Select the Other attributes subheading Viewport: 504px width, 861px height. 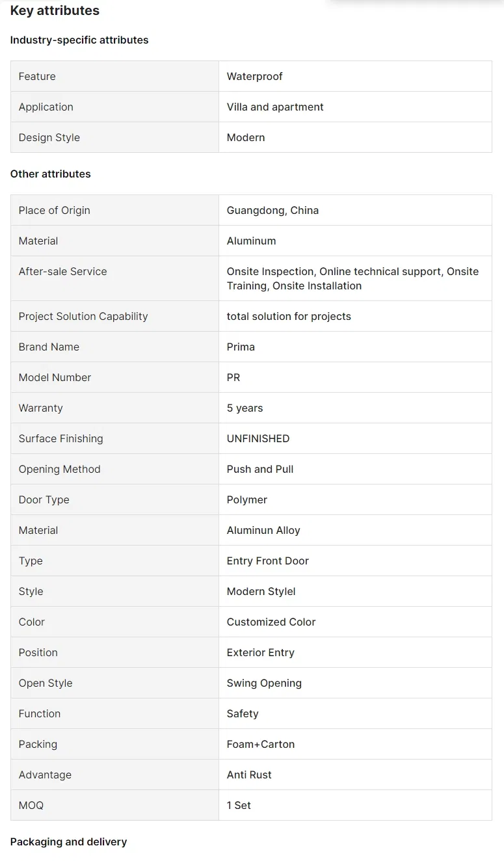[51, 174]
